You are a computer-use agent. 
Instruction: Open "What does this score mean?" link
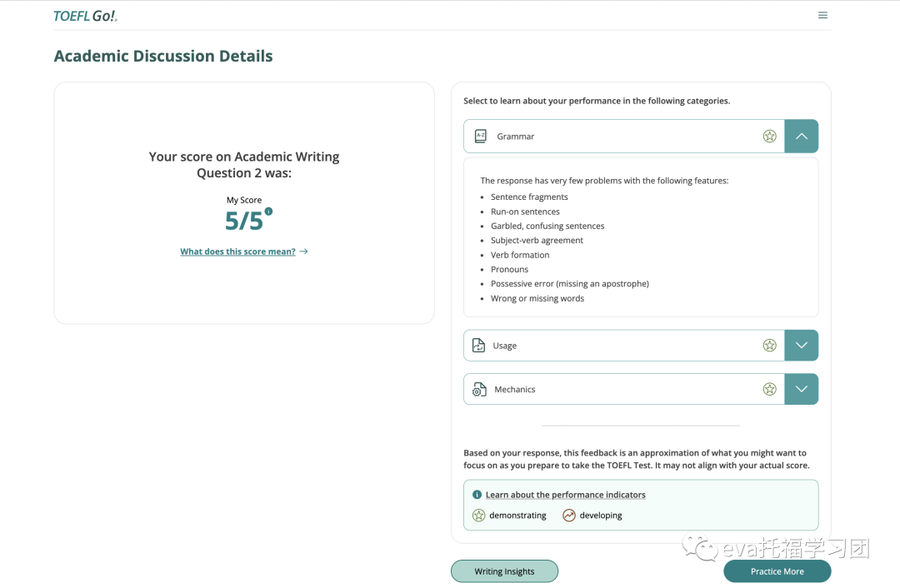tap(238, 252)
